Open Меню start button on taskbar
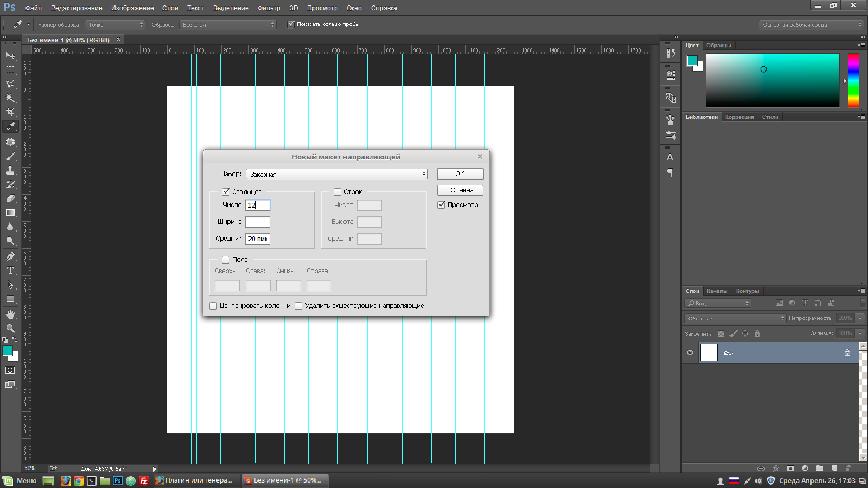The image size is (868, 488). [x=20, y=480]
